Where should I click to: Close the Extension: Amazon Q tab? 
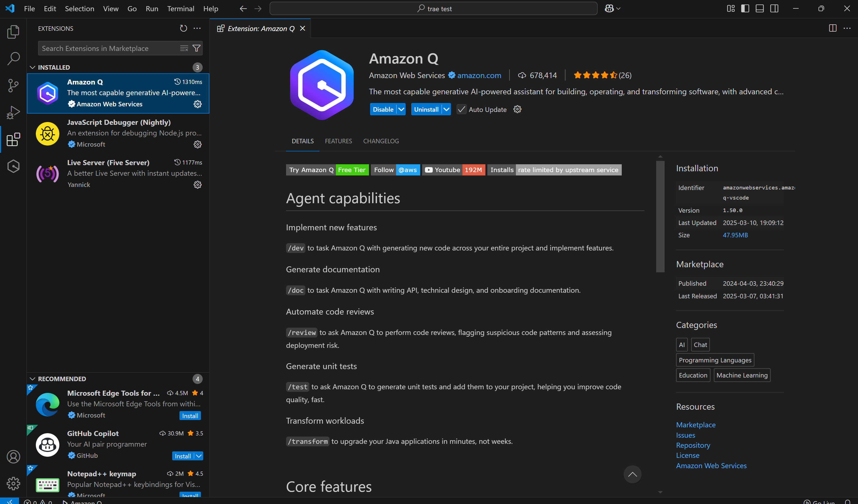coord(302,28)
